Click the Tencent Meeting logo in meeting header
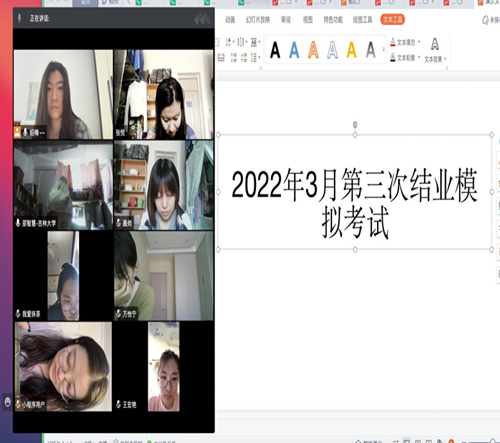 [x=202, y=19]
